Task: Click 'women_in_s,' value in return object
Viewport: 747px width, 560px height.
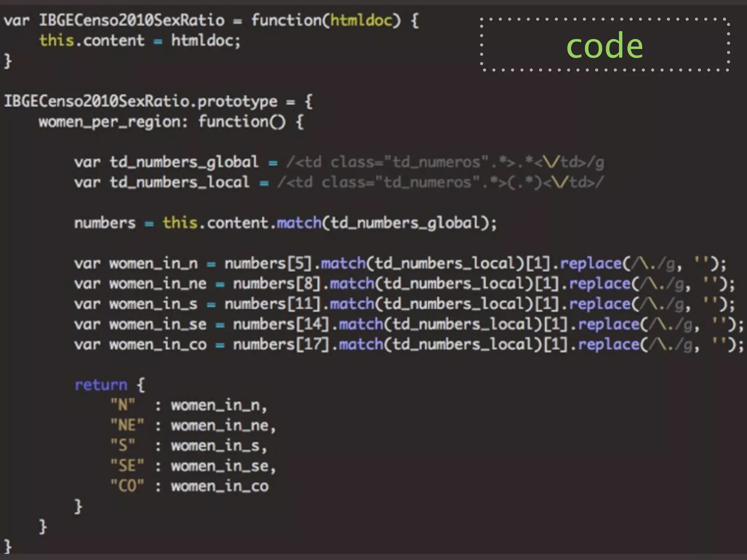Action: 219,446
